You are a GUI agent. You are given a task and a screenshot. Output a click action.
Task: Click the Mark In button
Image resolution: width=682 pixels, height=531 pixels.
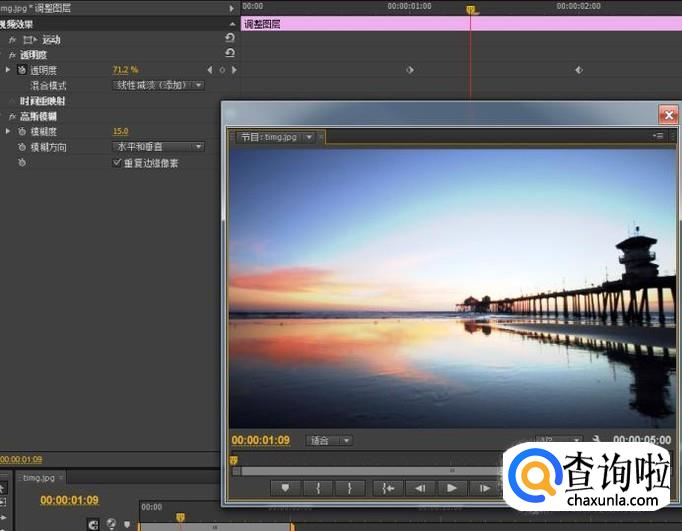(318, 488)
